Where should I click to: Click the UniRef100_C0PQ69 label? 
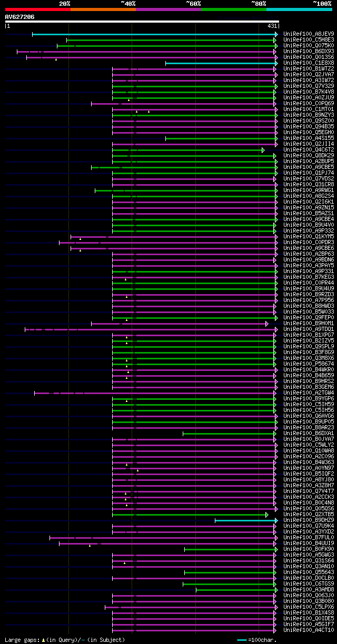[309, 104]
